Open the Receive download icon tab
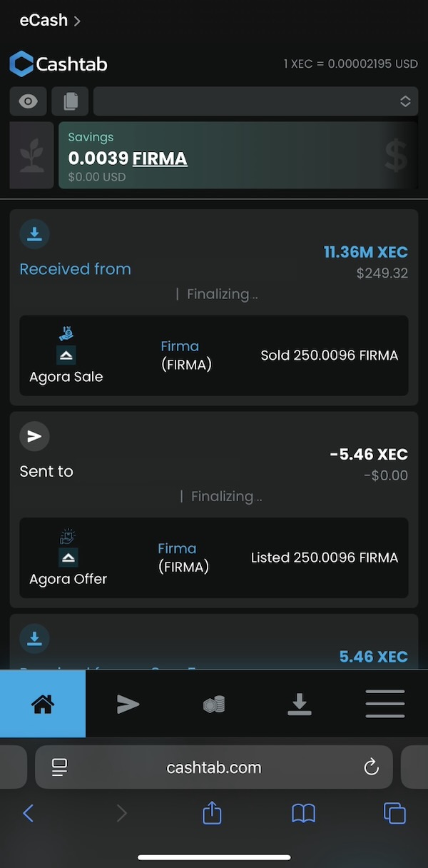 [300, 704]
